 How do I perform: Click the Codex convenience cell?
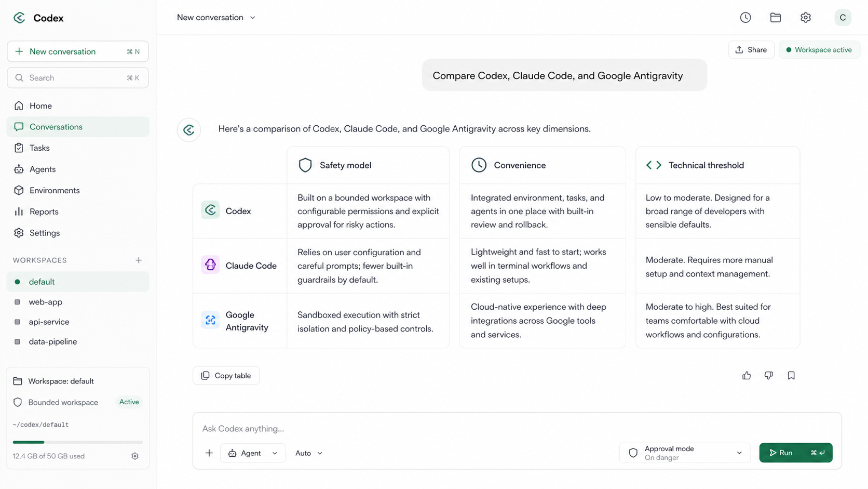click(x=542, y=211)
